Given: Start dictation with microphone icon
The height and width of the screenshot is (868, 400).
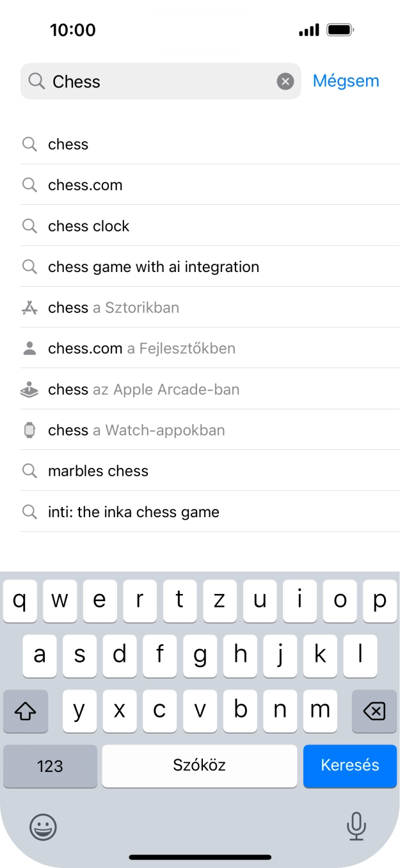Looking at the screenshot, I should (356, 826).
